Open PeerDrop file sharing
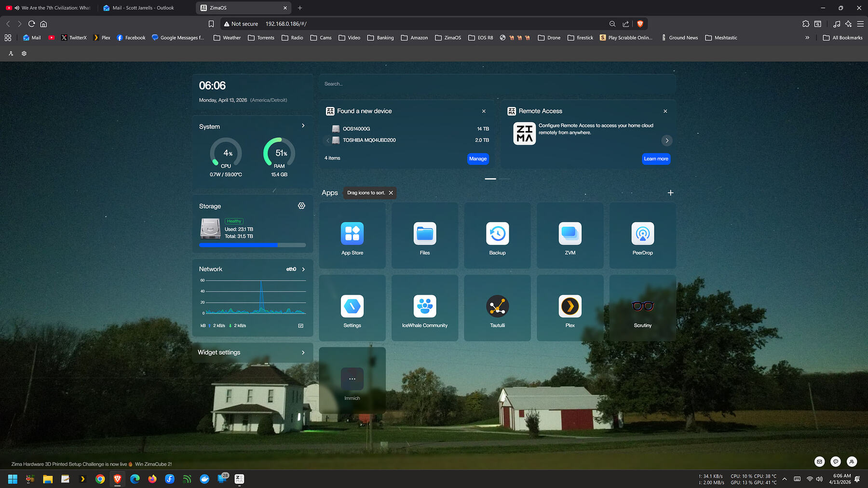Viewport: 868px width, 488px height. (x=642, y=236)
